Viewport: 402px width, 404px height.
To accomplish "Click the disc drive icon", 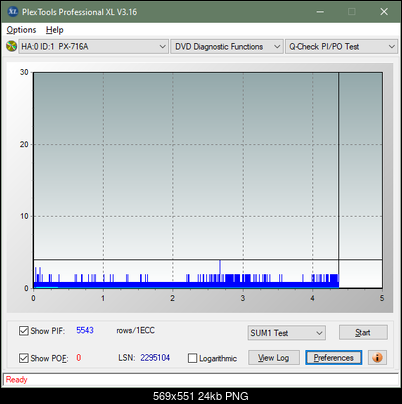I will (x=11, y=46).
